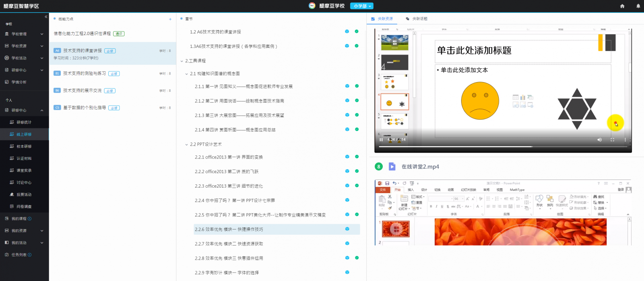Click the home icon in top bar

coord(622,6)
